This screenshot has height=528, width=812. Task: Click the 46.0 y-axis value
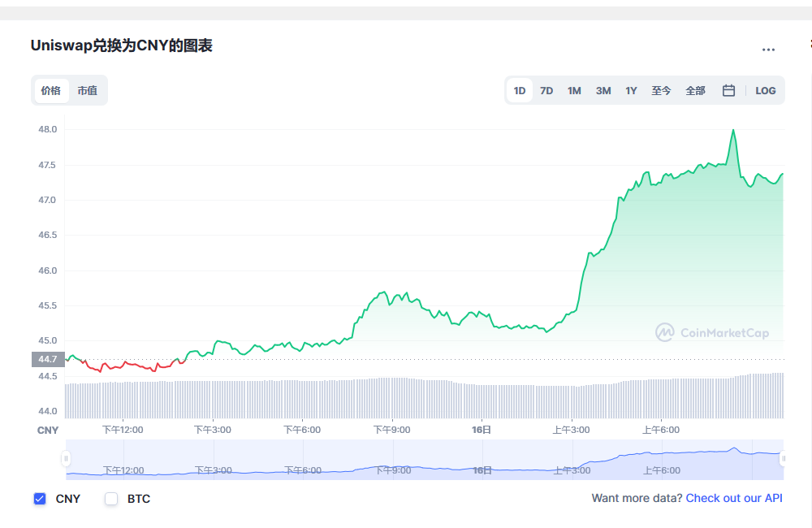point(48,270)
